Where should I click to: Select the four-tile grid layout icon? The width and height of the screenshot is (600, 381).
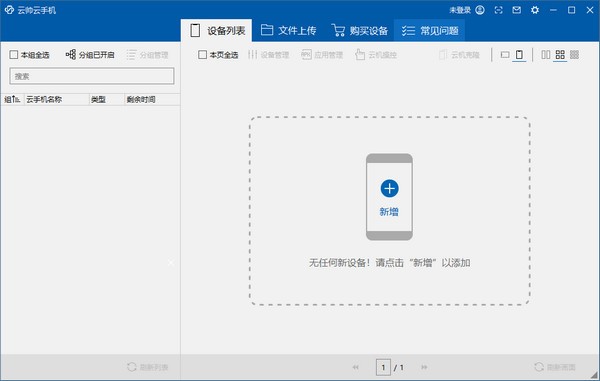tap(560, 55)
